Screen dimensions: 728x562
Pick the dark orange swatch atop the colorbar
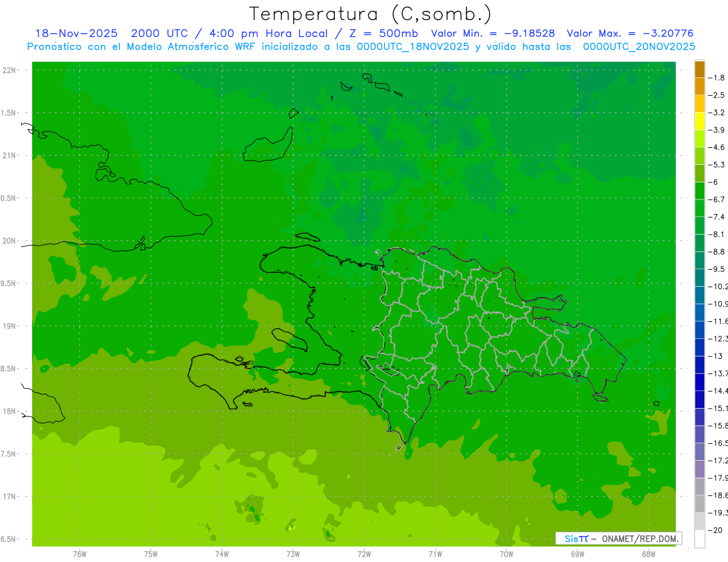pos(699,69)
